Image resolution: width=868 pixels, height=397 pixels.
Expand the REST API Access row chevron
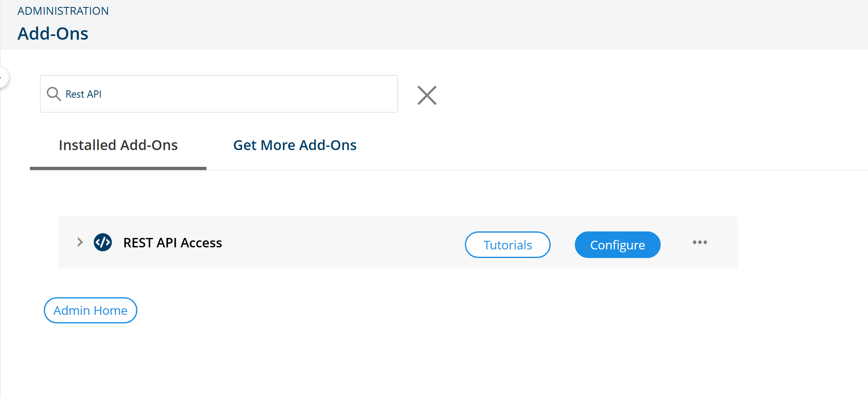pyautogui.click(x=80, y=242)
